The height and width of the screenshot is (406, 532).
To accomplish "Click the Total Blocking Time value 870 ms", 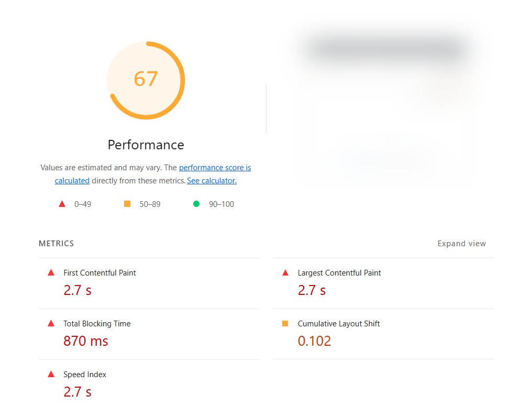I will coord(85,341).
